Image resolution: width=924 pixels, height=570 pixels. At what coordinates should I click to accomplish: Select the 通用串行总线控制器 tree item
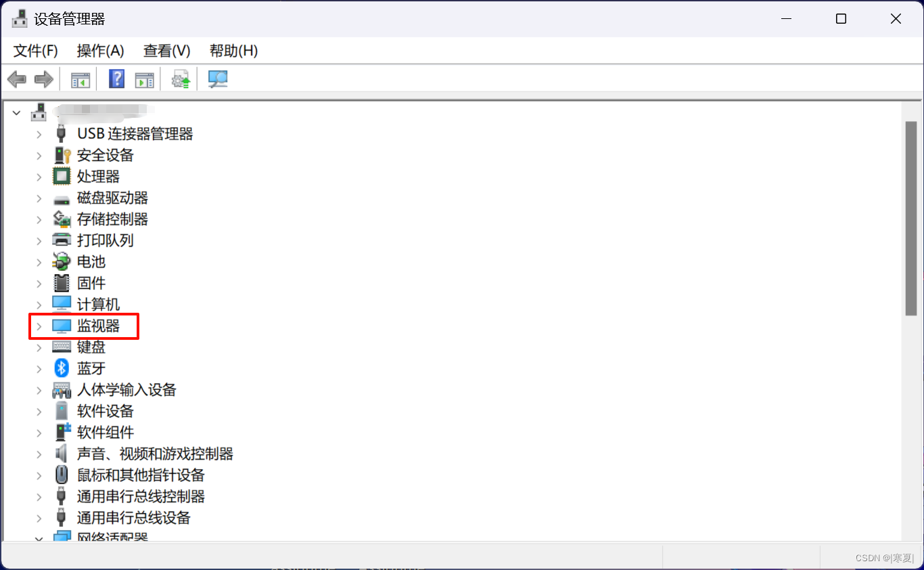pos(140,496)
